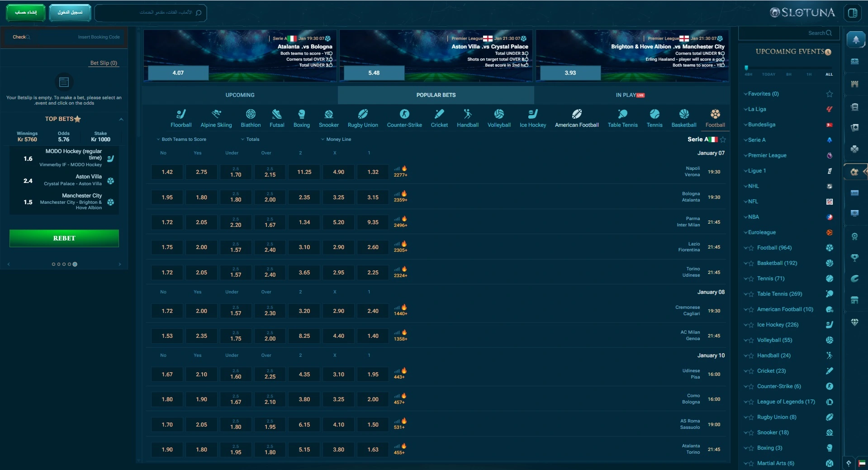The height and width of the screenshot is (470, 868).
Task: Click odds 11.25 for Napoli Verona
Action: click(304, 172)
